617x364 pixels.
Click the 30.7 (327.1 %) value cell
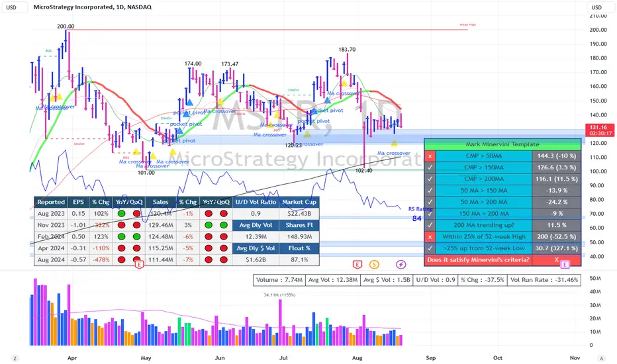click(x=556, y=248)
